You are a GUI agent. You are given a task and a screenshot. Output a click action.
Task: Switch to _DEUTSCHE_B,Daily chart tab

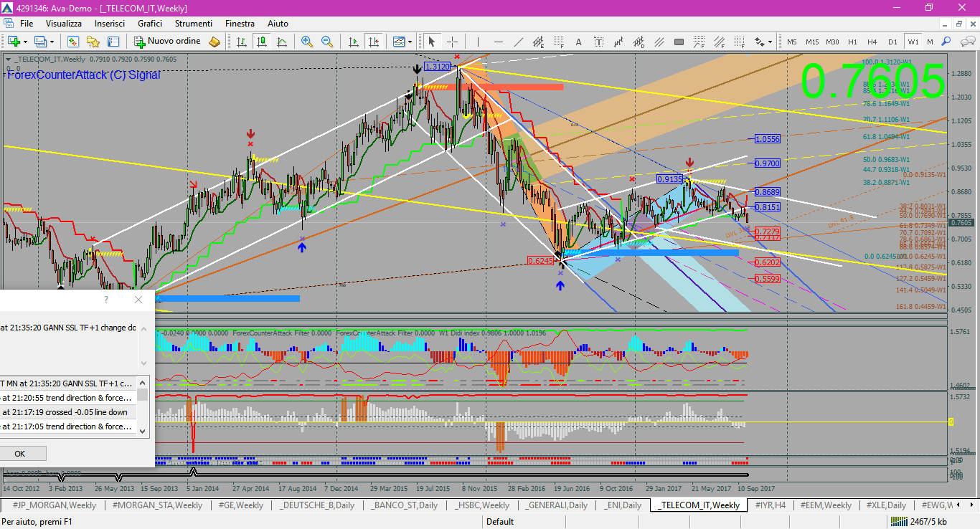(x=318, y=505)
